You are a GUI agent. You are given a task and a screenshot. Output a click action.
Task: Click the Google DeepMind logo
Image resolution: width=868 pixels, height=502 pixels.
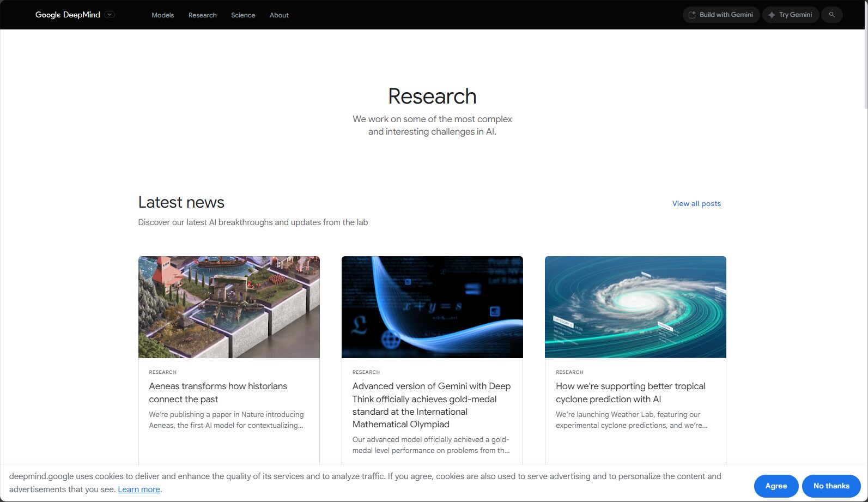[68, 15]
